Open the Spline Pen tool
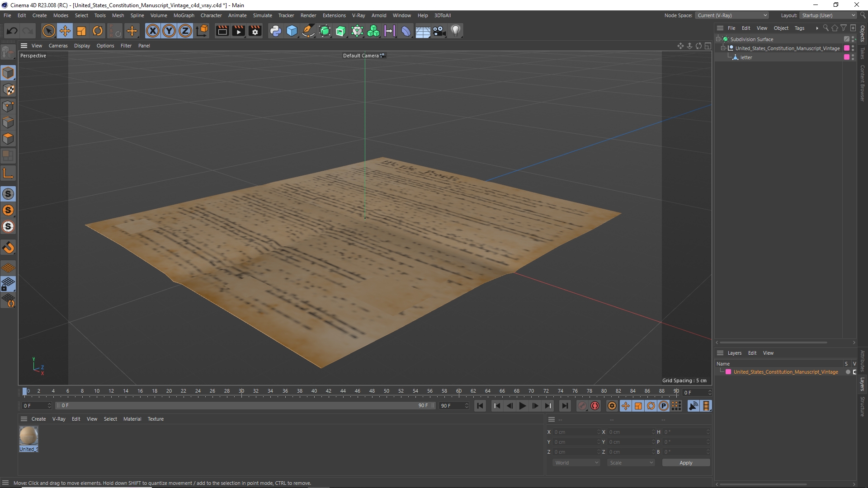 click(x=308, y=31)
